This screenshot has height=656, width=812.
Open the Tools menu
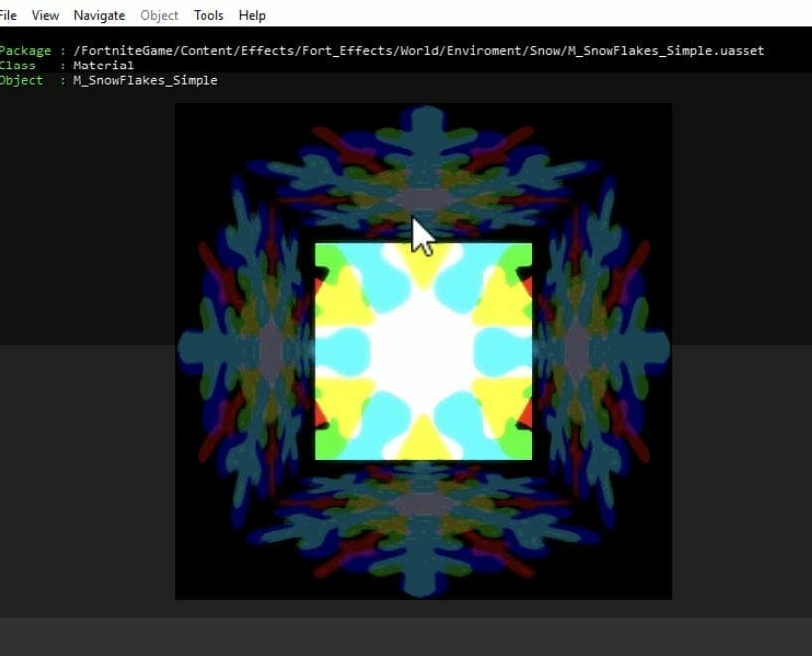coord(208,15)
